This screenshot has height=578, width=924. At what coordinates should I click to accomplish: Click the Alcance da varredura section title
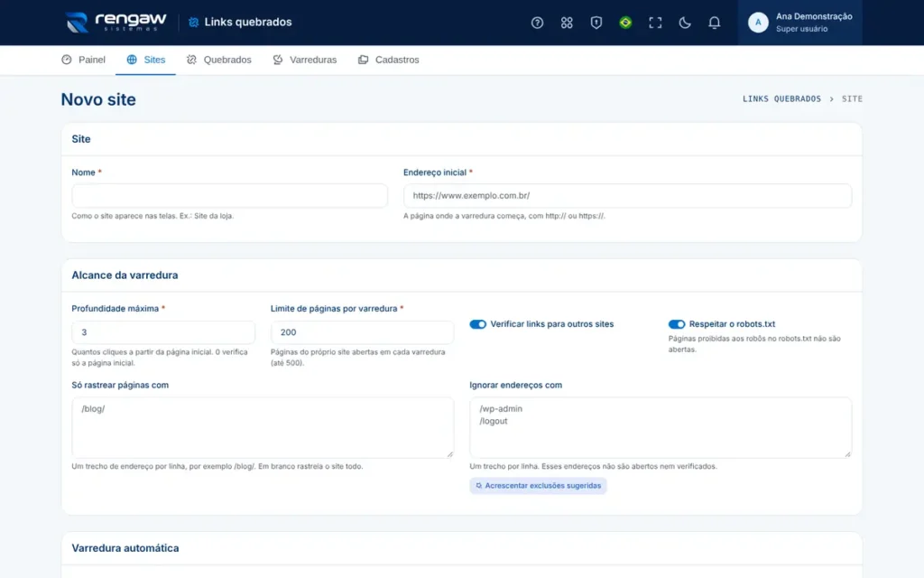pyautogui.click(x=125, y=275)
